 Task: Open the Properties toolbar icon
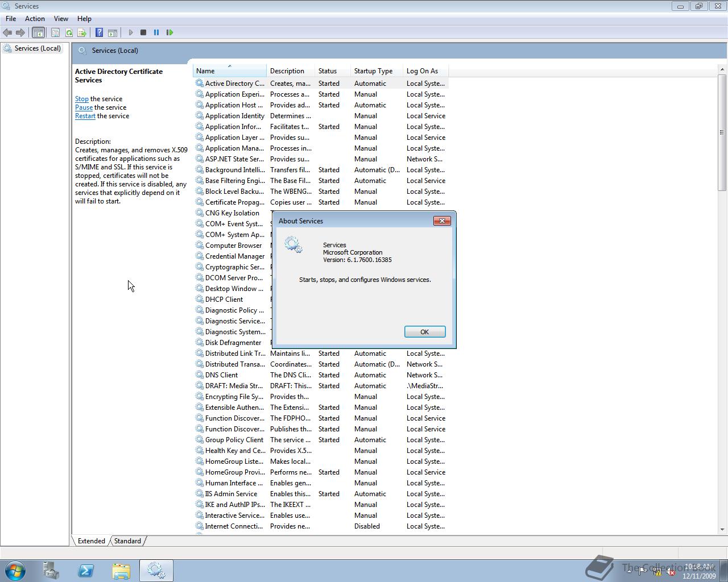coord(55,32)
